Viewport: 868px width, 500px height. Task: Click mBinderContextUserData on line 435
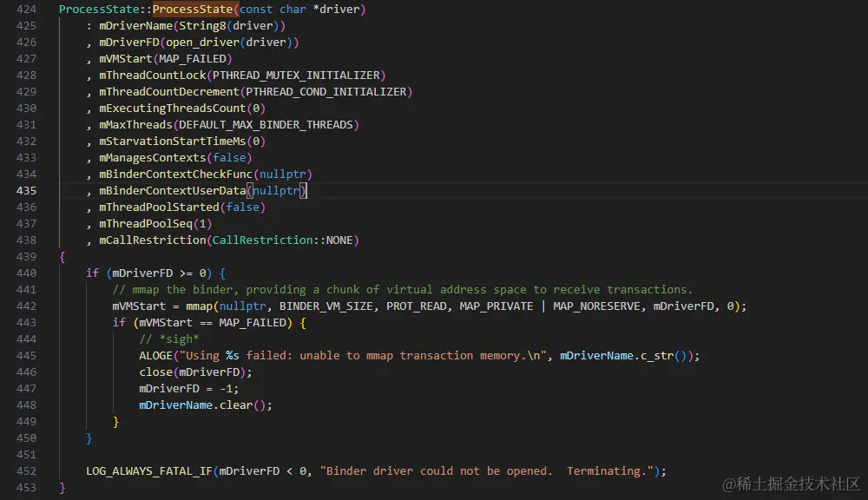click(x=172, y=191)
